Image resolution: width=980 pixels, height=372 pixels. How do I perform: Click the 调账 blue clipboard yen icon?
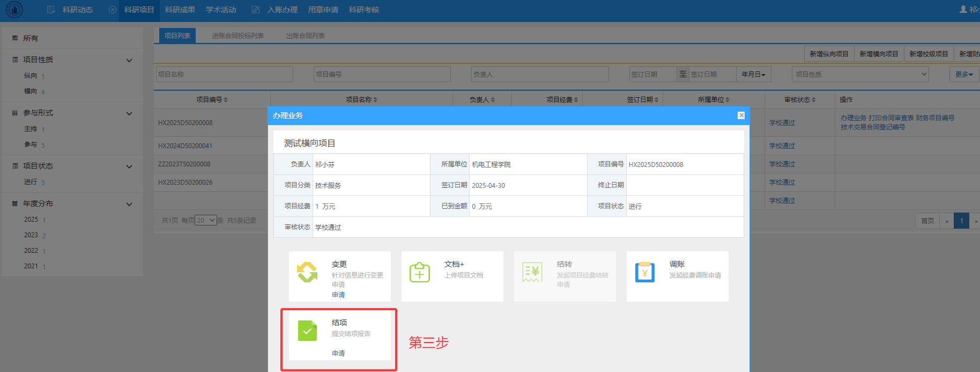tap(644, 272)
